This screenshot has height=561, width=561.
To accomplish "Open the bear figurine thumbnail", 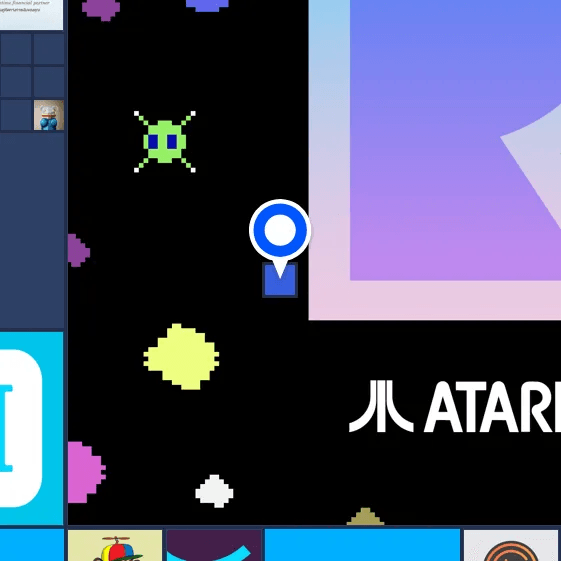I will pyautogui.click(x=49, y=115).
